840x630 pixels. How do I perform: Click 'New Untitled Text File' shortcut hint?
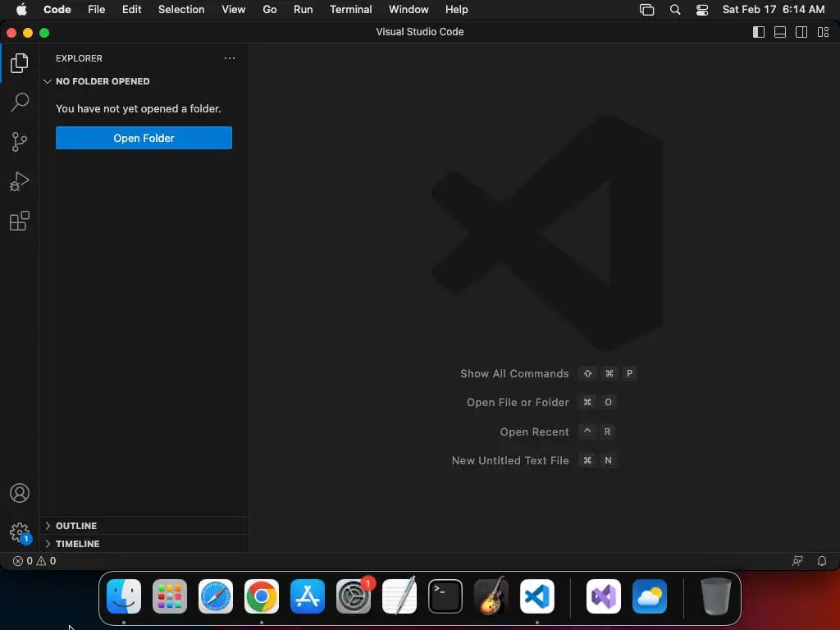coord(534,461)
